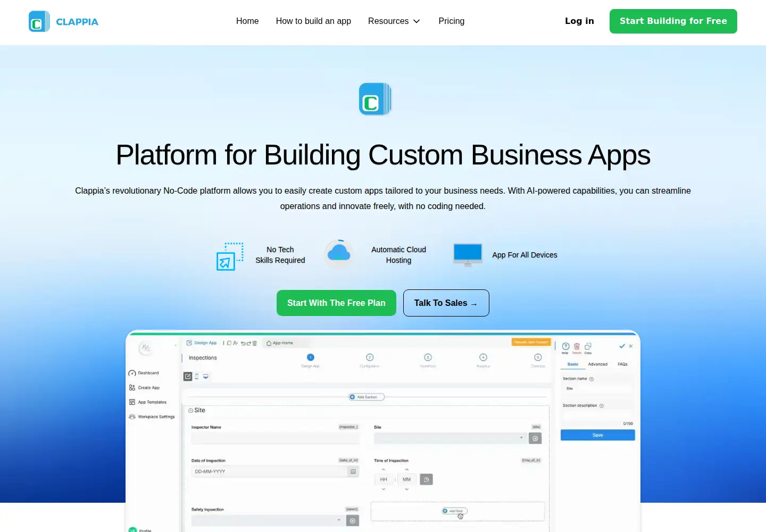Open the Site dropdown field
The image size is (766, 532).
(x=451, y=438)
